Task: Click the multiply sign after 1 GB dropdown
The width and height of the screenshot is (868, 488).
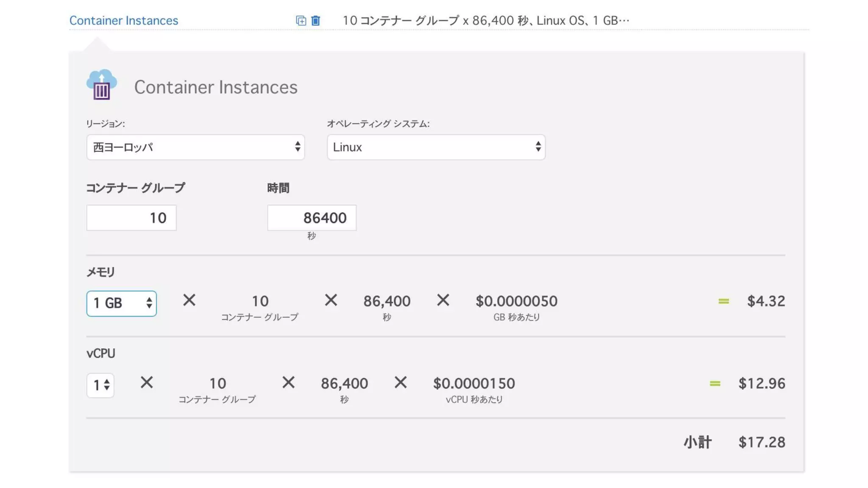Action: (189, 300)
